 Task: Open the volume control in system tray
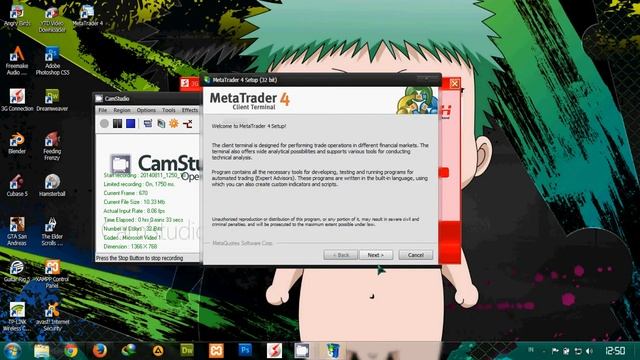pos(589,351)
